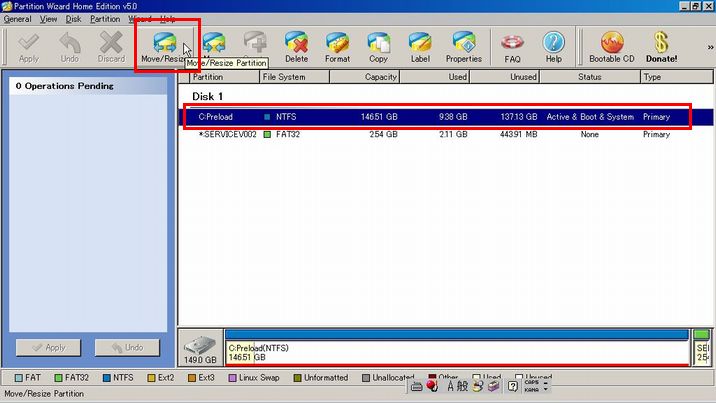Open the Disk menu

(x=73, y=19)
